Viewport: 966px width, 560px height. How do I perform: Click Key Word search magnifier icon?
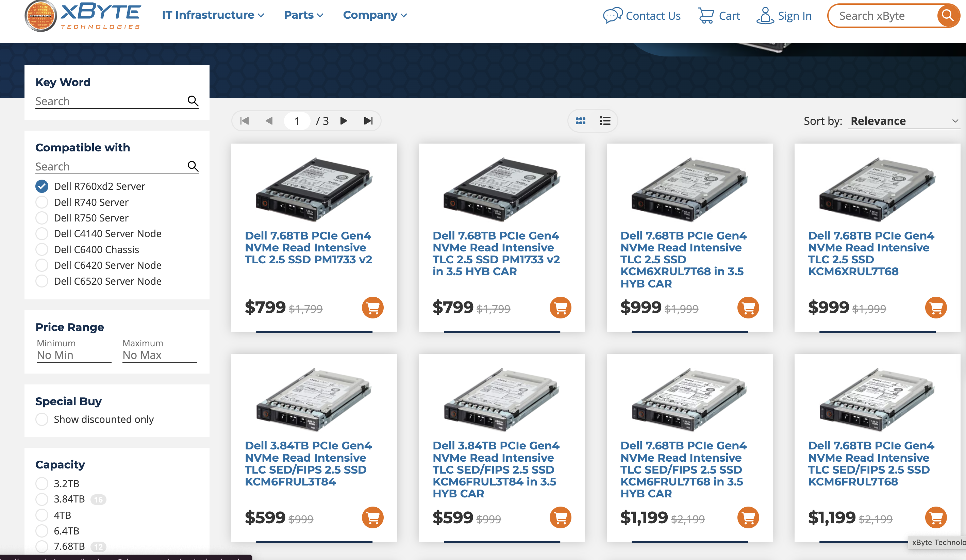[x=193, y=101]
